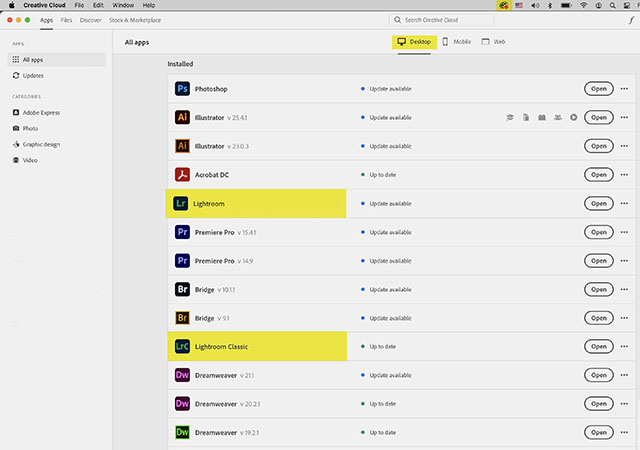Open more options for Dreamweaver v 21.1
This screenshot has height=450, width=640.
pyautogui.click(x=624, y=375)
